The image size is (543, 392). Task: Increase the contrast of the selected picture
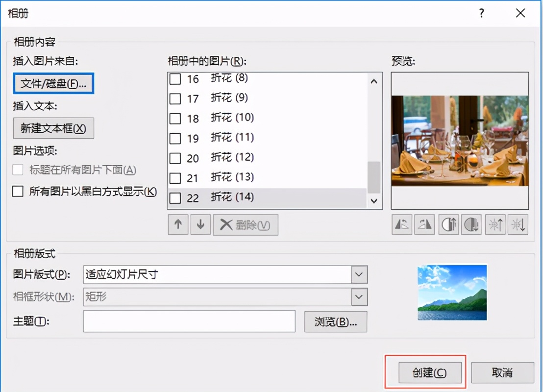click(x=448, y=224)
